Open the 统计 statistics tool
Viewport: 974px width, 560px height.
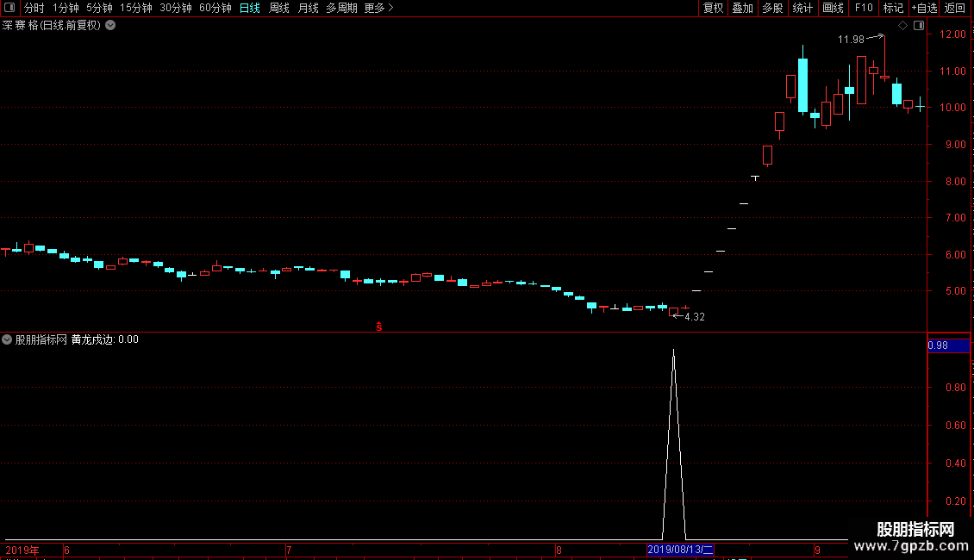point(802,8)
